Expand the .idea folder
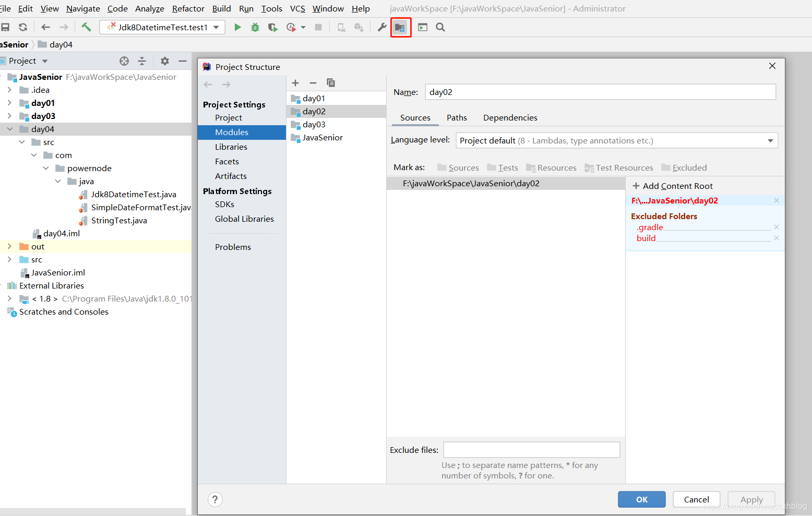Image resolution: width=812 pixels, height=516 pixels. click(x=9, y=90)
